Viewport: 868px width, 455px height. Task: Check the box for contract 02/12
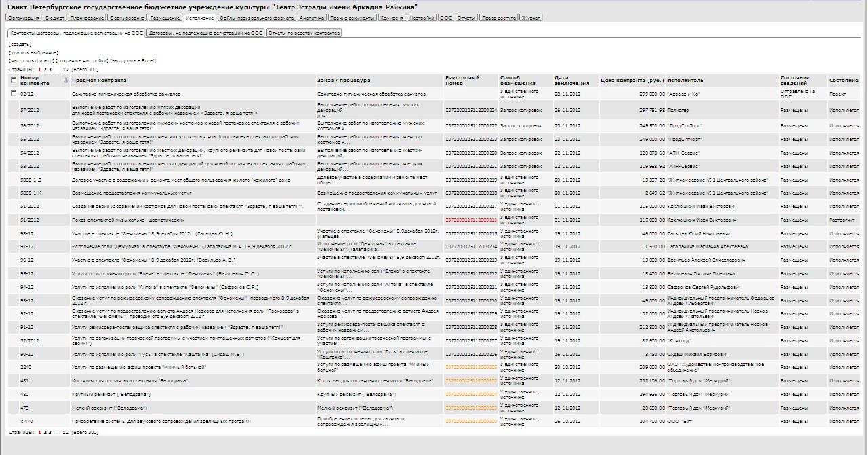(14, 94)
